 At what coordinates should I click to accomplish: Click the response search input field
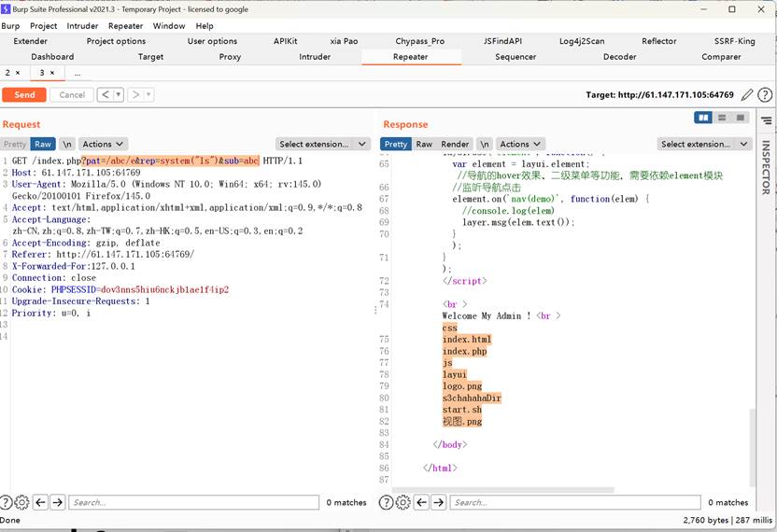[x=575, y=502]
